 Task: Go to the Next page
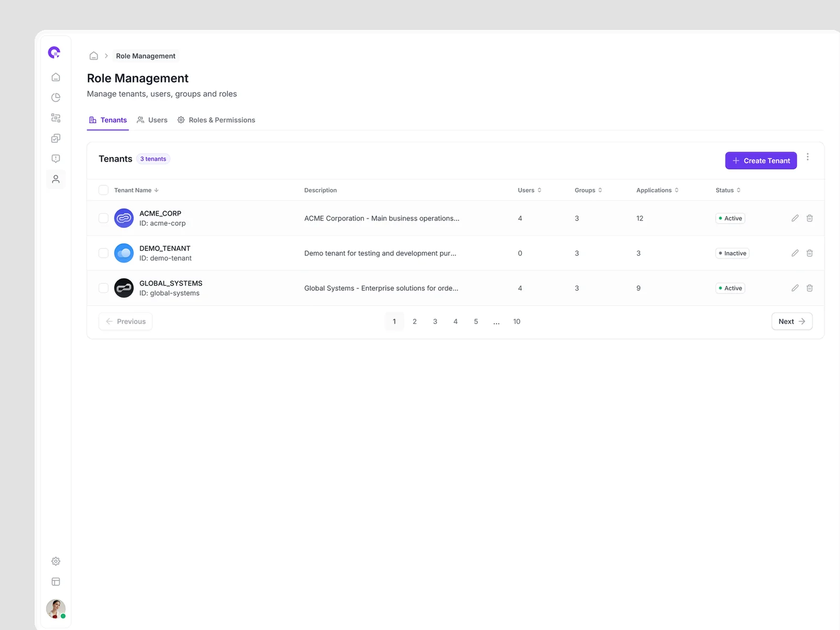click(792, 321)
